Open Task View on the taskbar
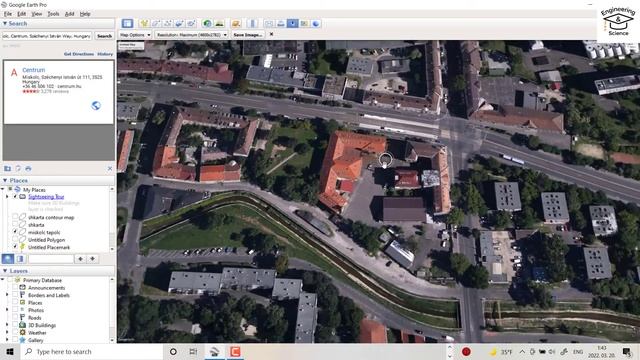Viewport: 640px width, 360px height. [x=193, y=351]
